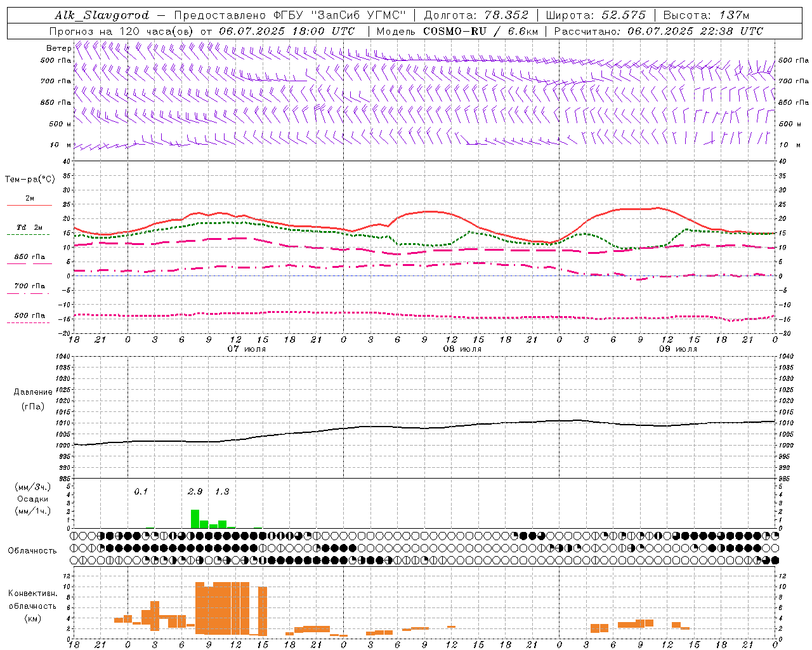Click the Td 2м dew point legend label
Screen dimensions: 812x650
[29, 227]
